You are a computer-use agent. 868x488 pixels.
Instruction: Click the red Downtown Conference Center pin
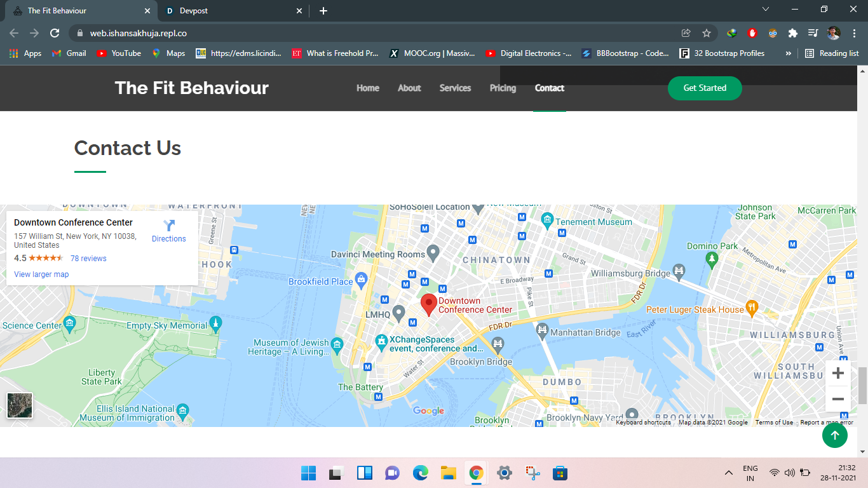coord(429,305)
